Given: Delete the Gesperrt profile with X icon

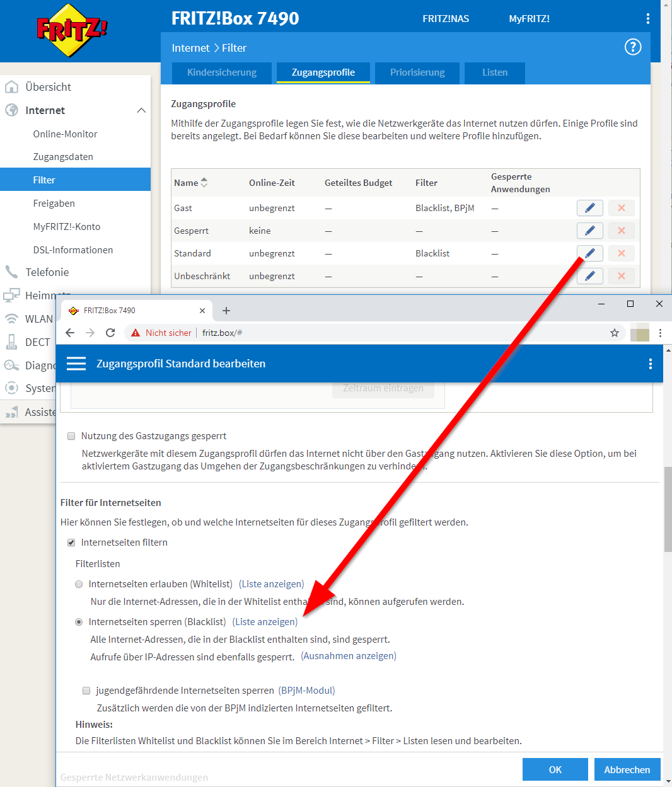Looking at the screenshot, I should [622, 231].
